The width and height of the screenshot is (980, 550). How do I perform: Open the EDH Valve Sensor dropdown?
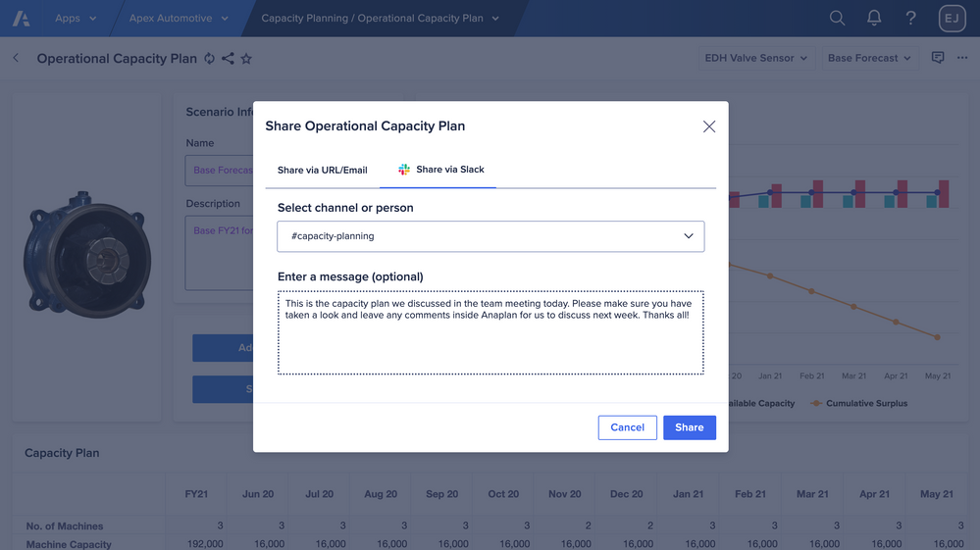pos(755,58)
